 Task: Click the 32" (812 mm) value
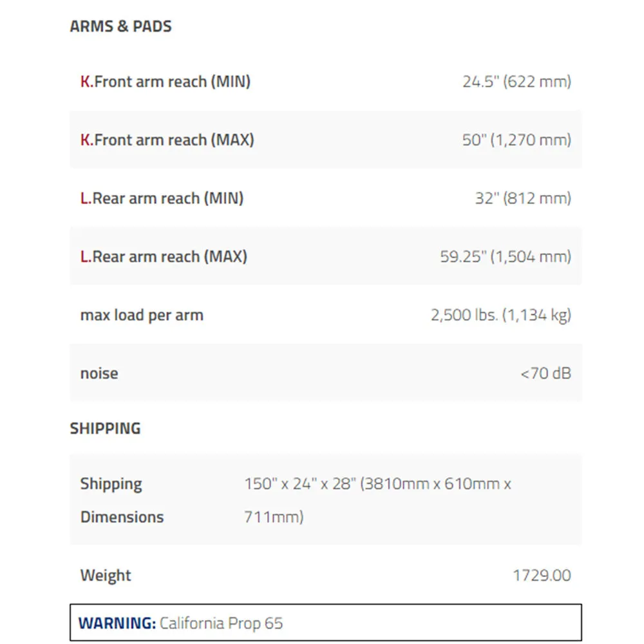click(523, 198)
